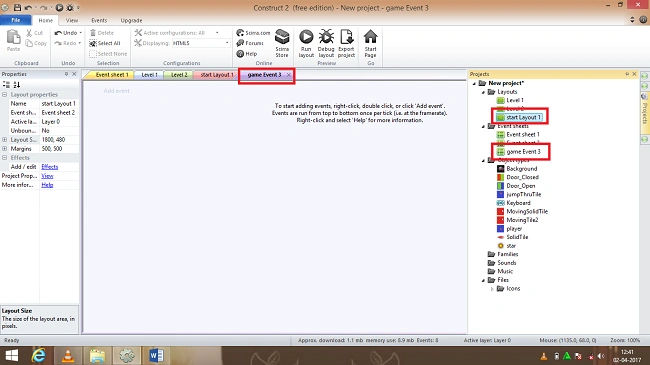Select the Background object type
Image resolution: width=650 pixels, height=365 pixels.
521,169
